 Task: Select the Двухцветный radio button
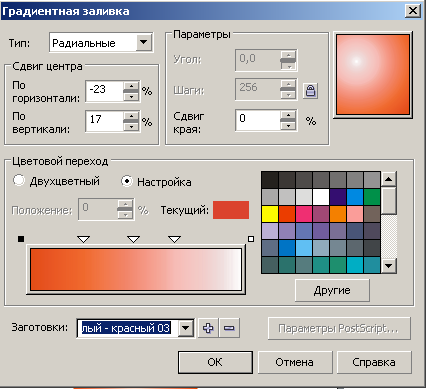pyautogui.click(x=19, y=180)
